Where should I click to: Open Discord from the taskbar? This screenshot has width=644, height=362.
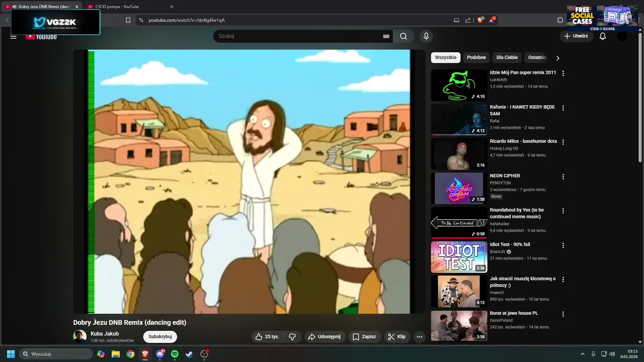(x=160, y=354)
